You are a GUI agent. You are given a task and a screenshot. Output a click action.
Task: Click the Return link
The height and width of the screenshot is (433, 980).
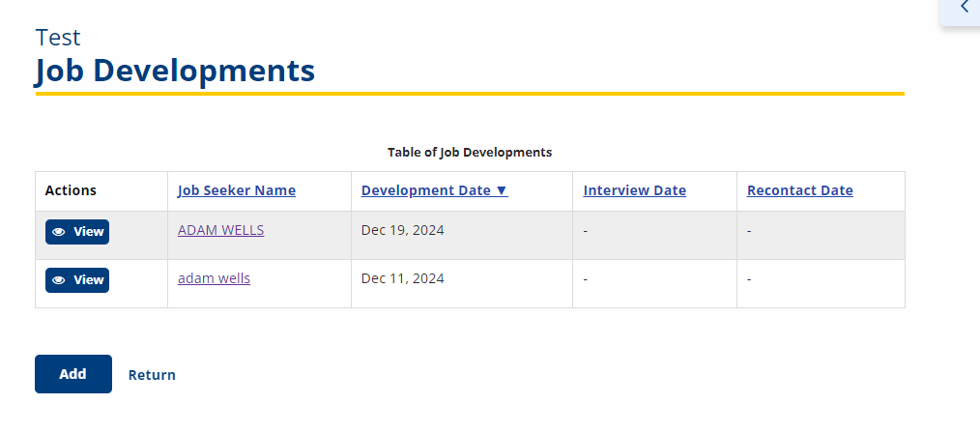[x=152, y=375]
